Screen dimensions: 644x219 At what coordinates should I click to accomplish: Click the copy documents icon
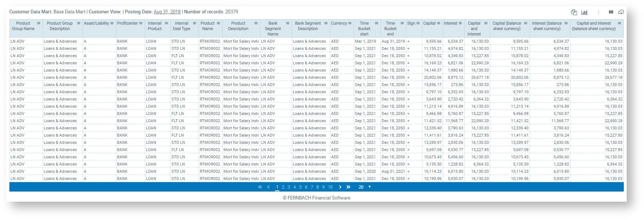pos(574,12)
